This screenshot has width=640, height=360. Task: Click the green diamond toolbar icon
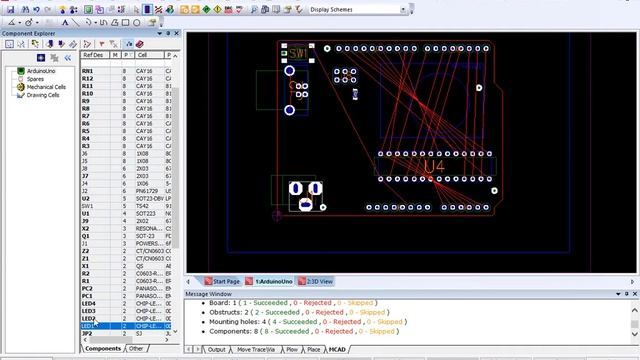tap(207, 9)
